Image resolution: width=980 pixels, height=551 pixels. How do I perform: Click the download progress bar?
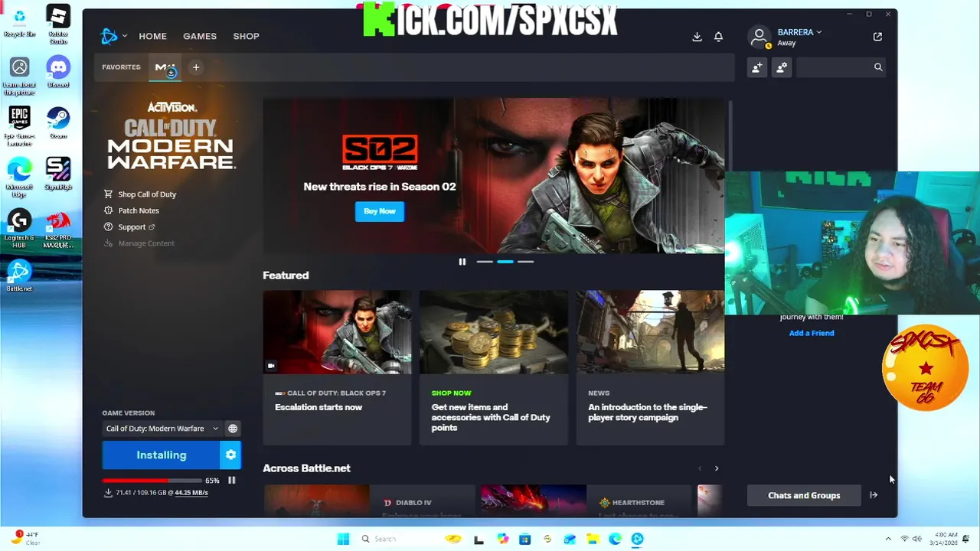coord(152,481)
